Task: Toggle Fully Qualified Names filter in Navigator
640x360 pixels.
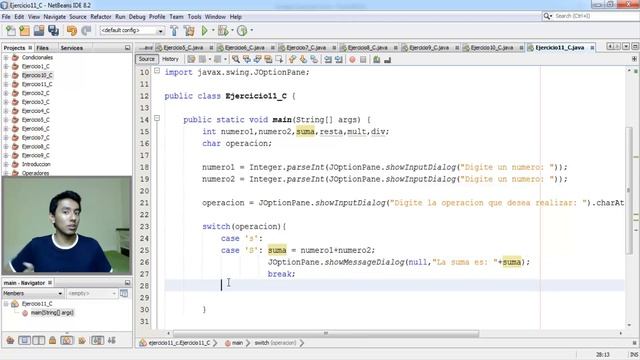Action: [82, 340]
